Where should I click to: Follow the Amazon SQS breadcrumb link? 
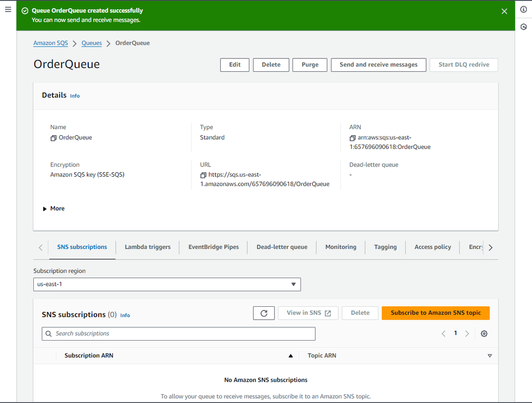coord(50,43)
